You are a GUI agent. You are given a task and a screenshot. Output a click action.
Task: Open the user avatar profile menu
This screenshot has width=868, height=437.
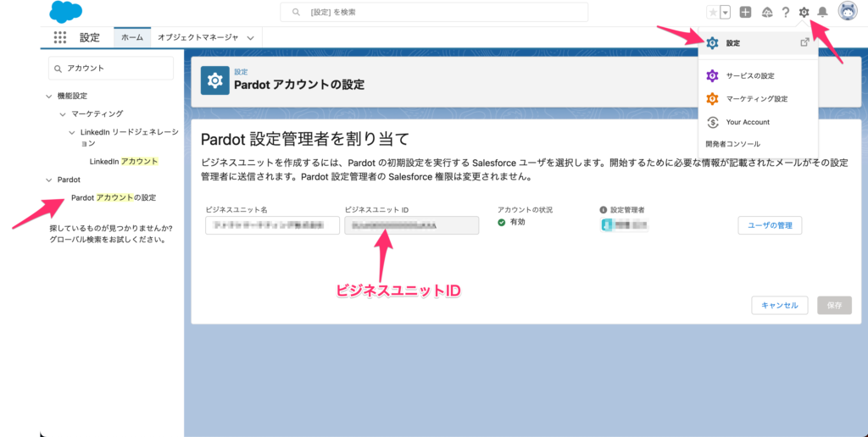tap(848, 11)
